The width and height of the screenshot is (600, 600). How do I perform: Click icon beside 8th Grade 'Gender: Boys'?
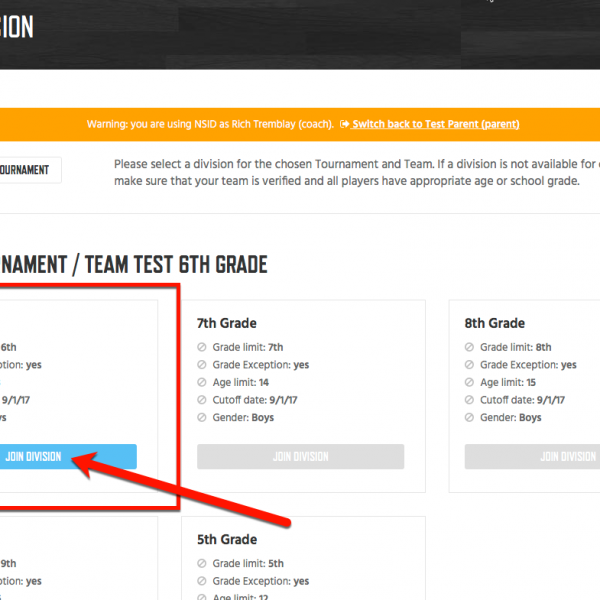click(x=469, y=417)
